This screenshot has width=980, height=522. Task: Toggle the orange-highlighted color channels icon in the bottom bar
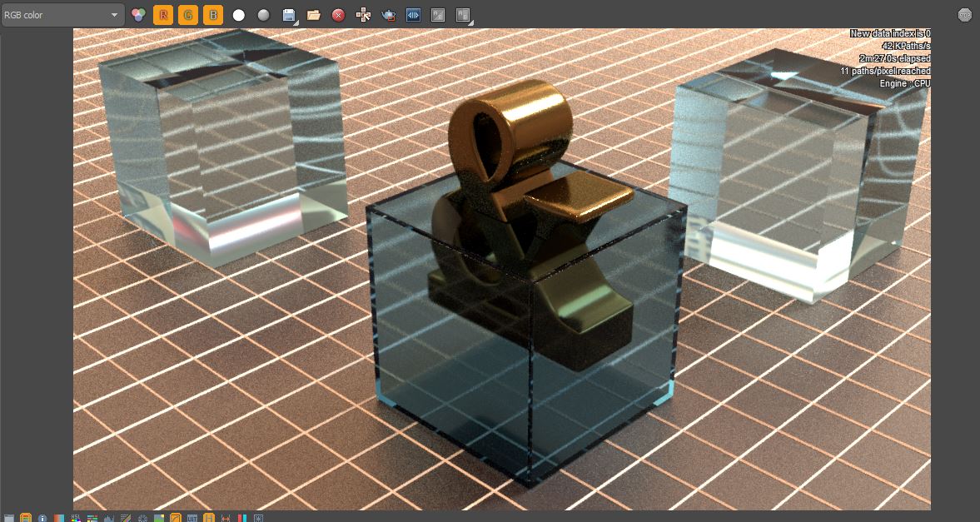tap(26, 518)
